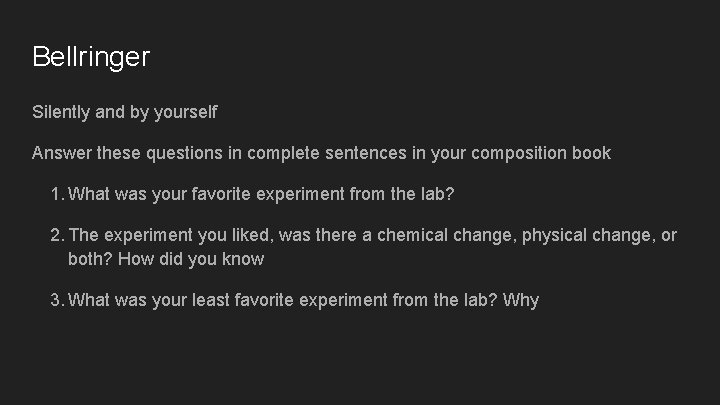This screenshot has width=720, height=405.
Task: Click the words 'physical change' in question 2
Action: pos(588,235)
